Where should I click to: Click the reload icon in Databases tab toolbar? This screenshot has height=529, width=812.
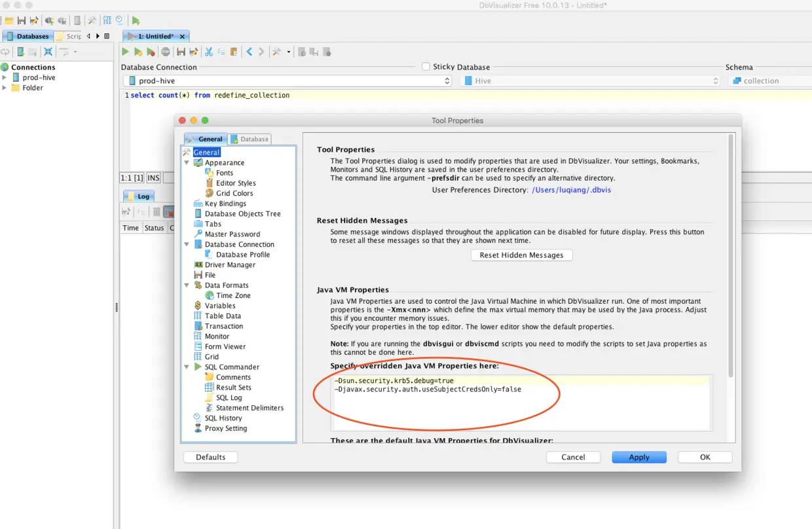click(5, 52)
